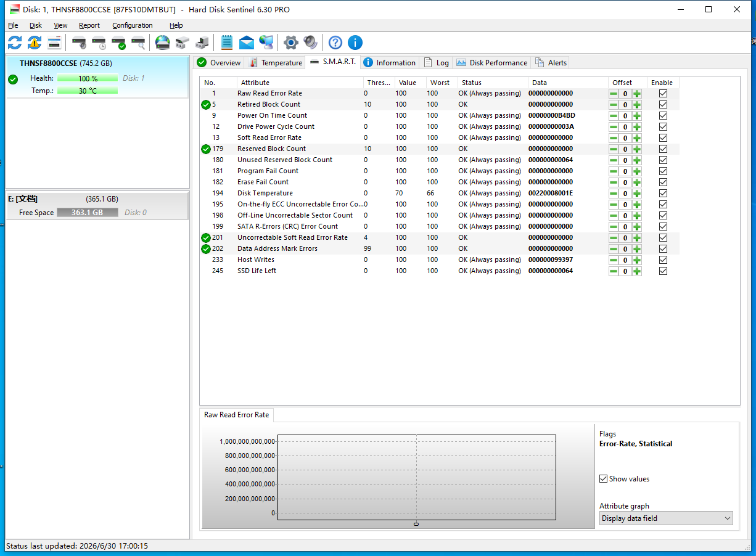756x556 pixels.
Task: Decrease offset for Power On Time Count
Action: click(x=614, y=116)
